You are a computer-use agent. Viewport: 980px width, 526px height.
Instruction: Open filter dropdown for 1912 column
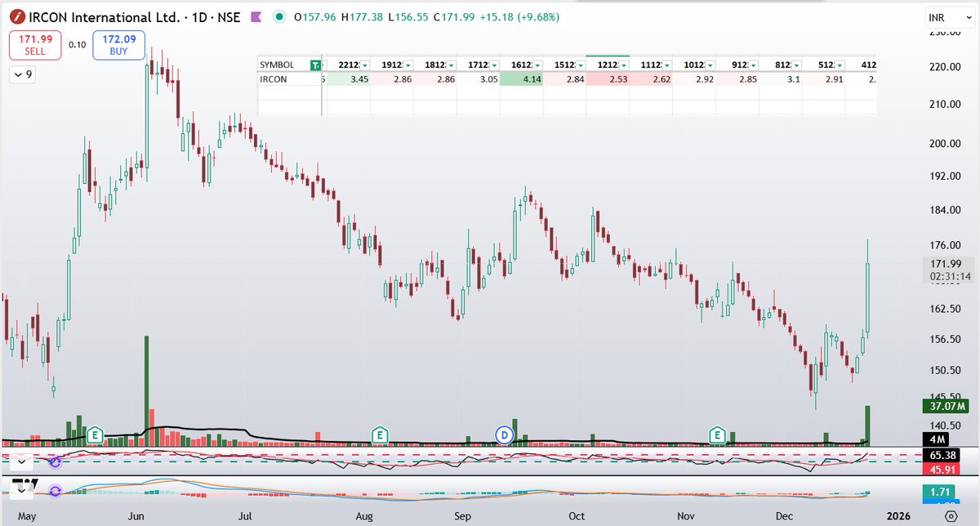tap(408, 65)
